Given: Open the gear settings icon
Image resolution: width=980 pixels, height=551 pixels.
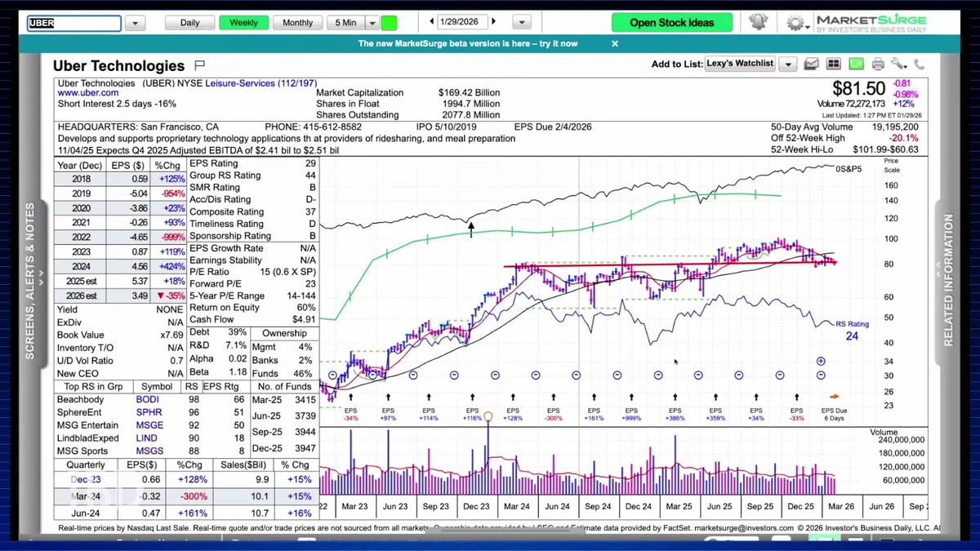Looking at the screenshot, I should point(795,23).
